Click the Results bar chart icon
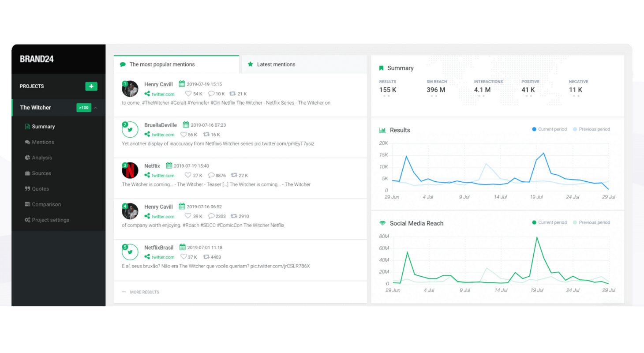Viewport: 644px width, 353px height. pyautogui.click(x=382, y=130)
